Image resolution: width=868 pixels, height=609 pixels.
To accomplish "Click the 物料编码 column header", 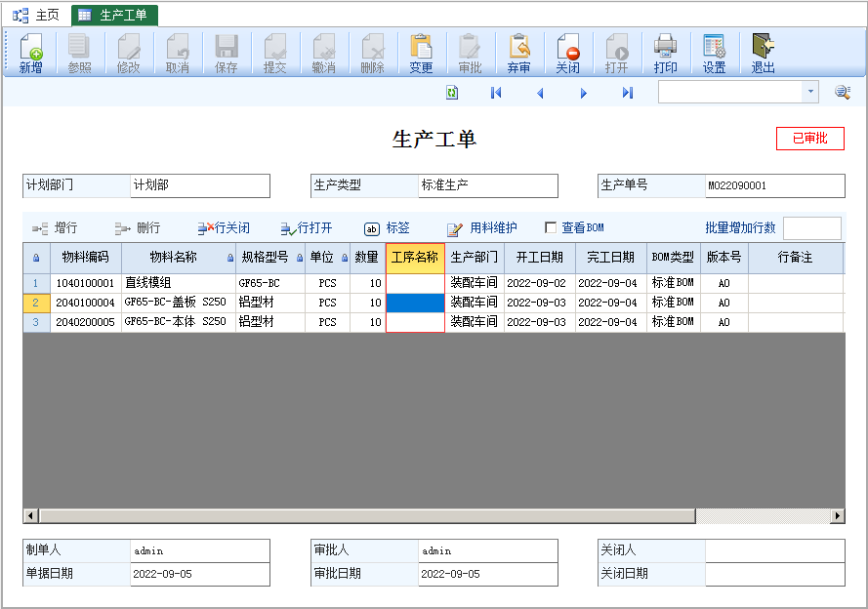I will pyautogui.click(x=85, y=258).
